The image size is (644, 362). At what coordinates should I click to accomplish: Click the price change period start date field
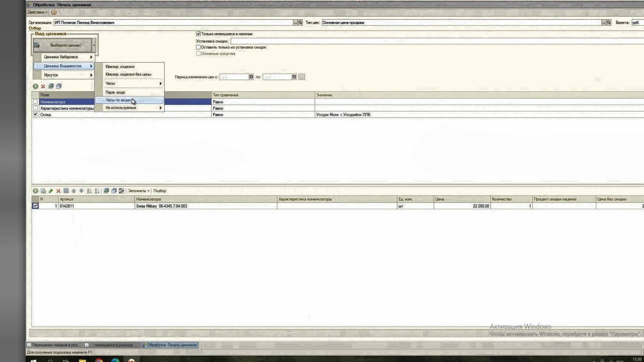[234, 77]
